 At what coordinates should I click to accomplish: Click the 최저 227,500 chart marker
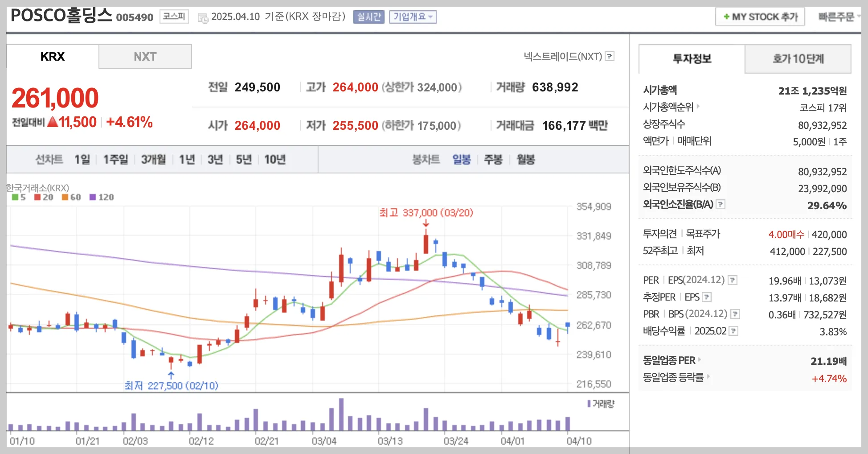[171, 385]
